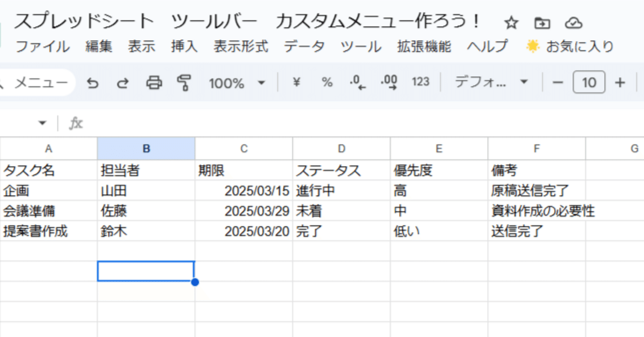Toggle the star to favorite this spreadsheet

(x=511, y=23)
